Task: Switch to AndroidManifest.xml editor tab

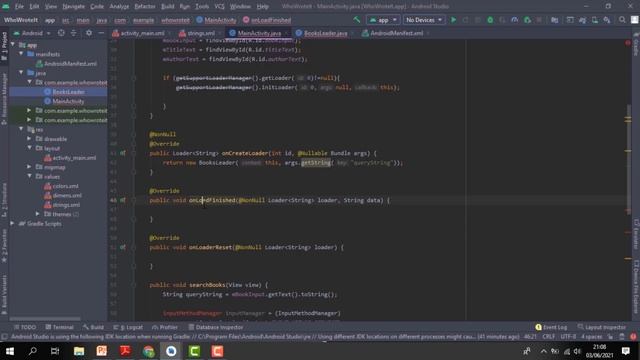Action: click(392, 33)
